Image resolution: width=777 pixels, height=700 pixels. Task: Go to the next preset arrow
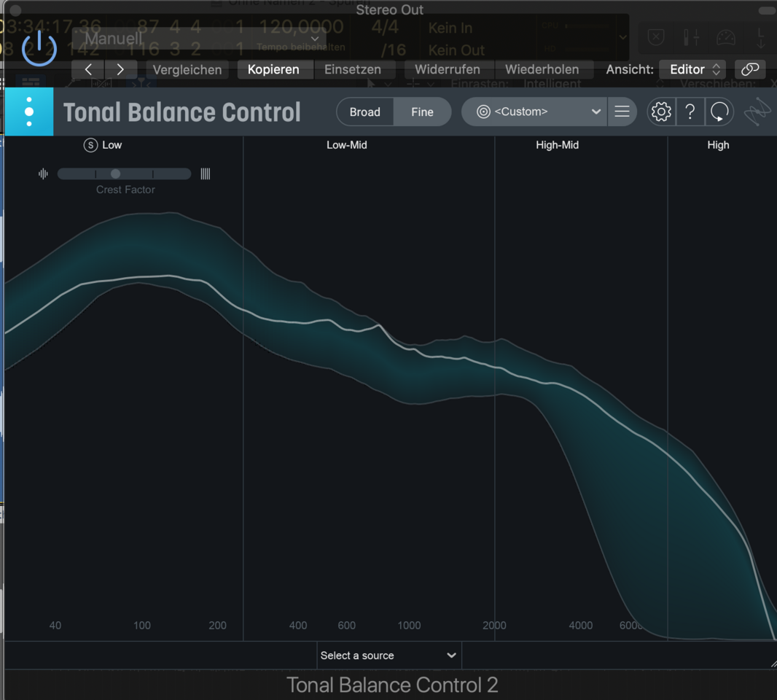120,69
